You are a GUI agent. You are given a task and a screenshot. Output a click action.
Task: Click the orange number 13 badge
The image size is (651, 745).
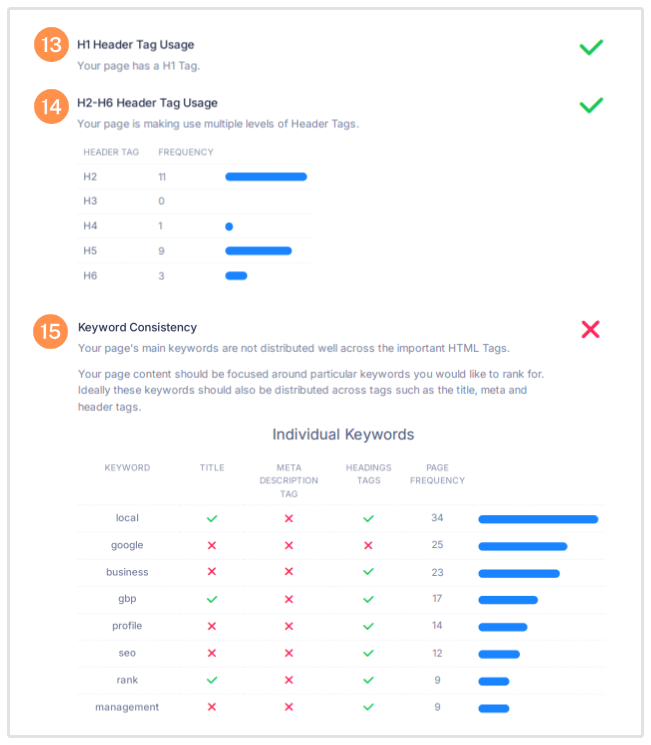pyautogui.click(x=51, y=46)
